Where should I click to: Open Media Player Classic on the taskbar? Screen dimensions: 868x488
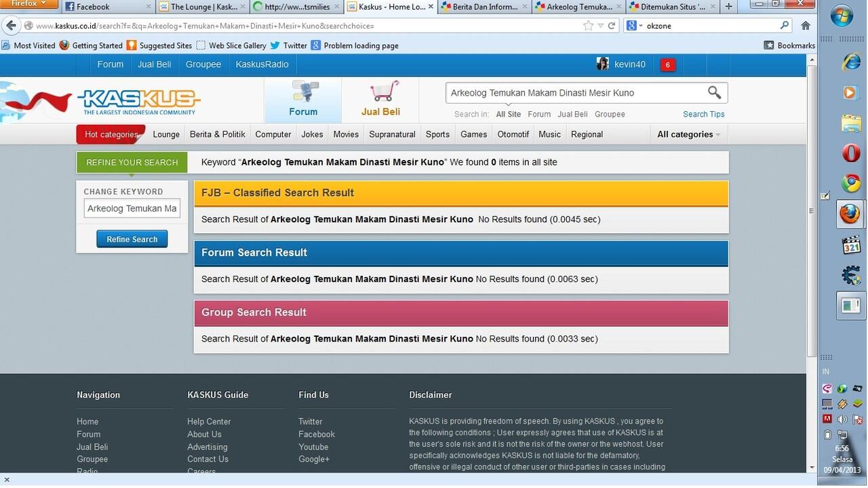point(851,245)
